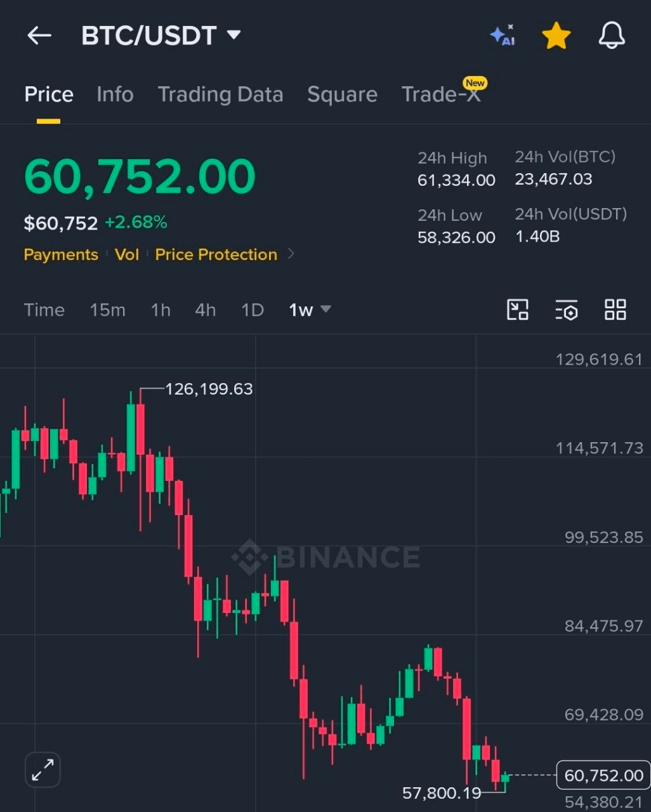
Task: Expand the Price Protection chevron
Action: point(291,254)
